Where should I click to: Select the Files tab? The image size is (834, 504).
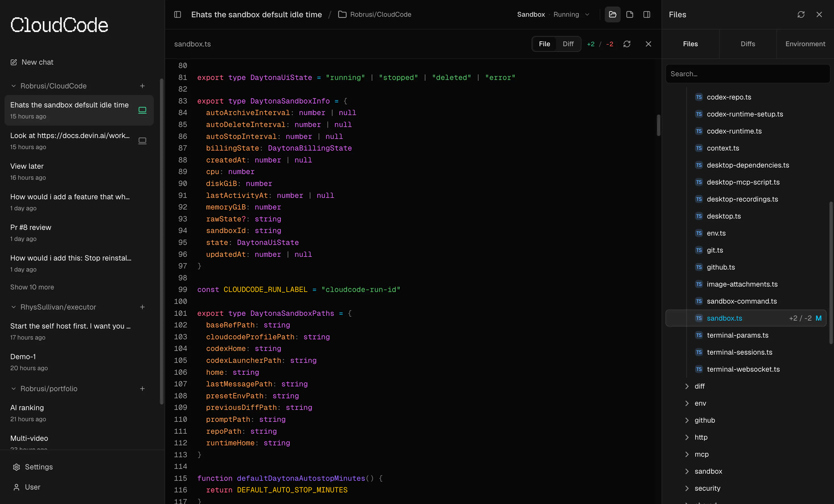point(690,44)
